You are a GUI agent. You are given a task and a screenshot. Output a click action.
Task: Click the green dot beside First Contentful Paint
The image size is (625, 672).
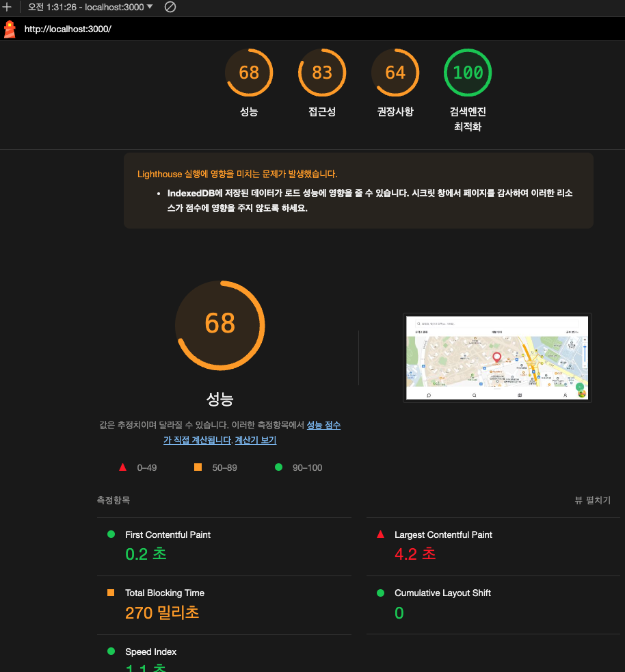click(111, 534)
